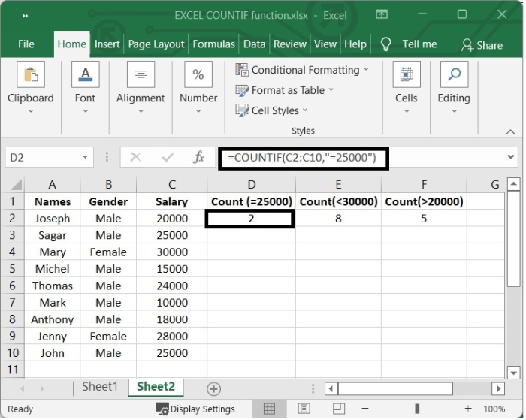526x420 pixels.
Task: Open the Formulas ribbon tab
Action: (213, 44)
